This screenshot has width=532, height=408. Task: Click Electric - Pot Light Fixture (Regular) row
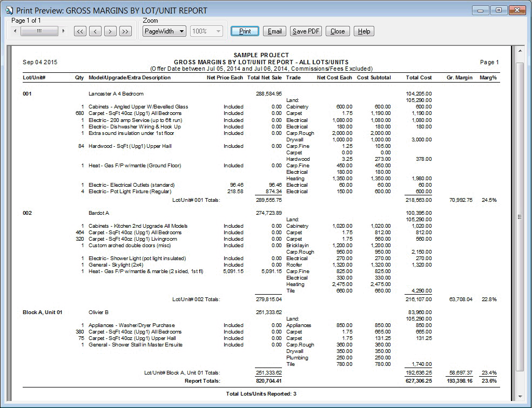pos(130,192)
